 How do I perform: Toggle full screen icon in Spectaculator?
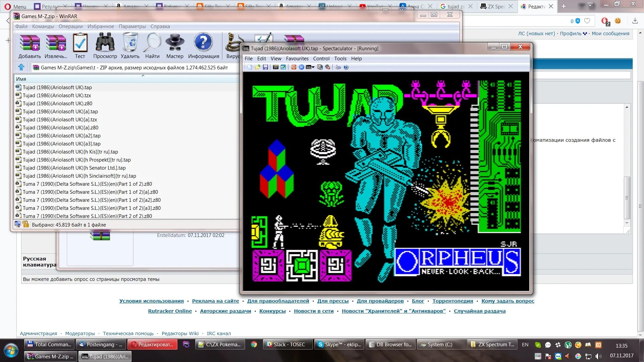point(283,67)
